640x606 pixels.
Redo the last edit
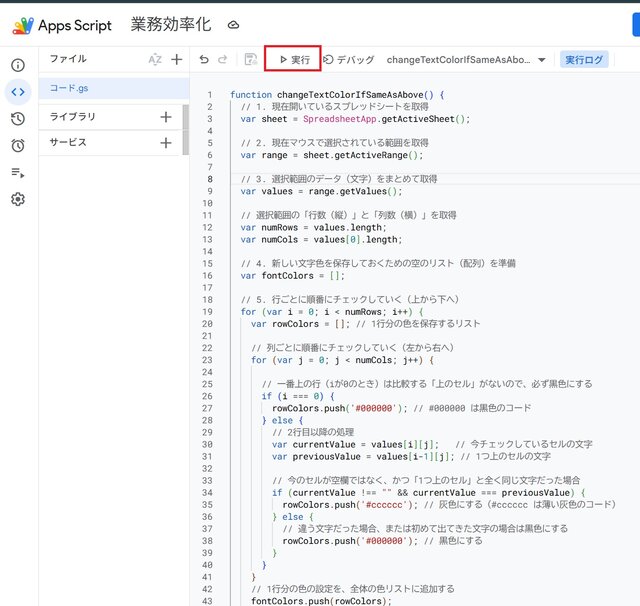point(222,60)
